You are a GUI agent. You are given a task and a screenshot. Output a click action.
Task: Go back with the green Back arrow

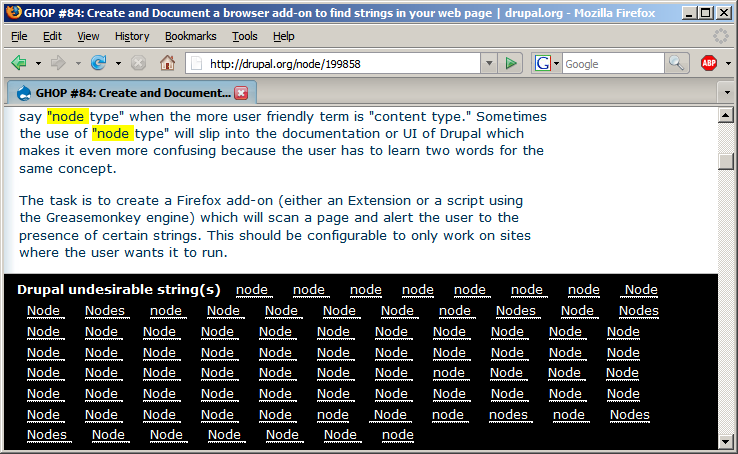pyautogui.click(x=20, y=63)
